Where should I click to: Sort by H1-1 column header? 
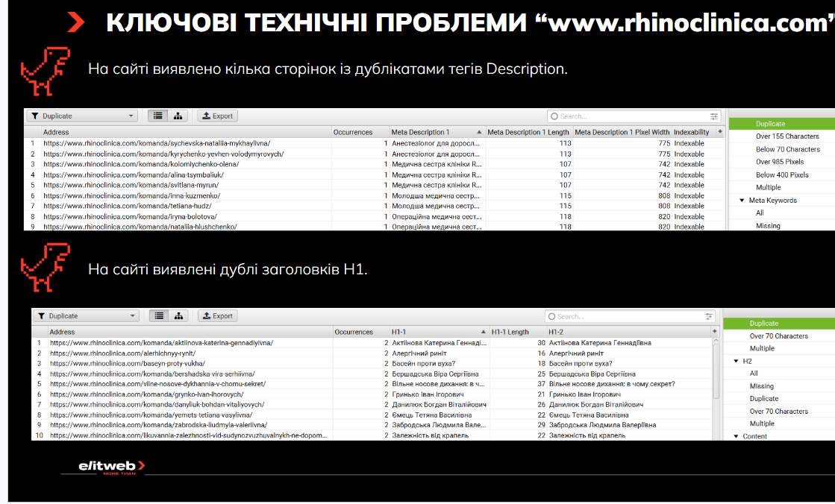pos(438,332)
